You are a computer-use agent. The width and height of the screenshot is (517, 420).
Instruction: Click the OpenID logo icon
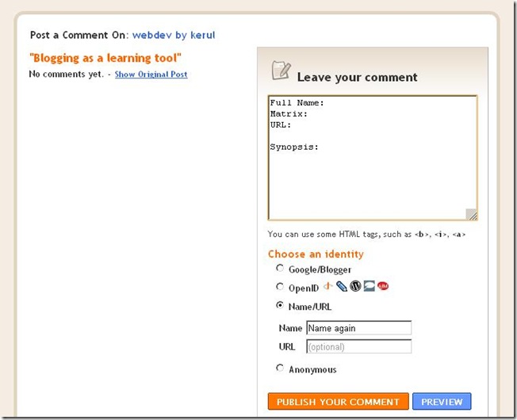[327, 286]
